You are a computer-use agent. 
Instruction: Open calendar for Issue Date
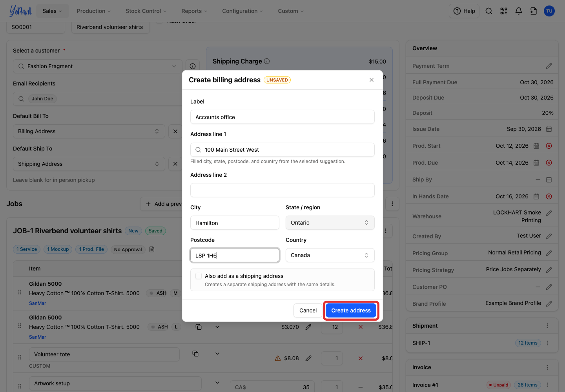[549, 129]
